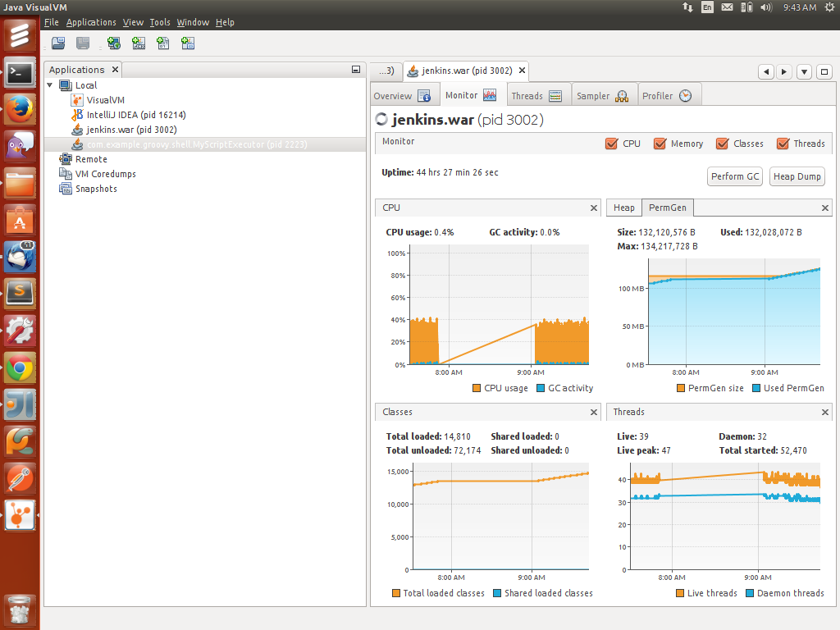
Task: Open Postman from the dock
Action: click(x=20, y=478)
